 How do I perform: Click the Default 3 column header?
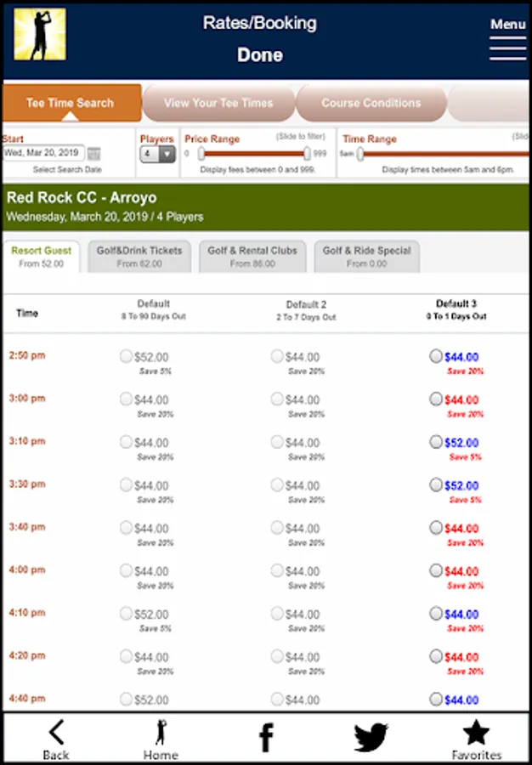456,309
